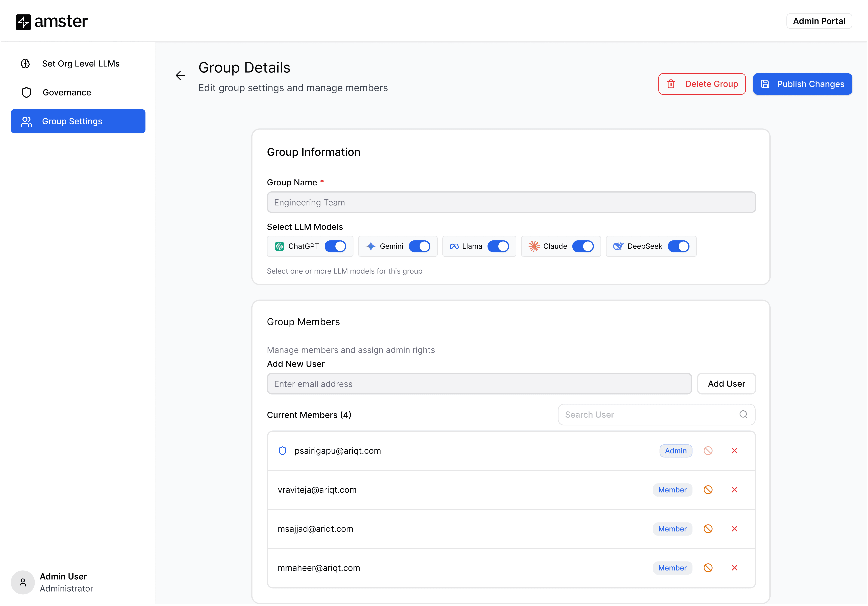Click the block icon for mmaheer@ariqt.com
The height and width of the screenshot is (606, 868).
click(708, 568)
